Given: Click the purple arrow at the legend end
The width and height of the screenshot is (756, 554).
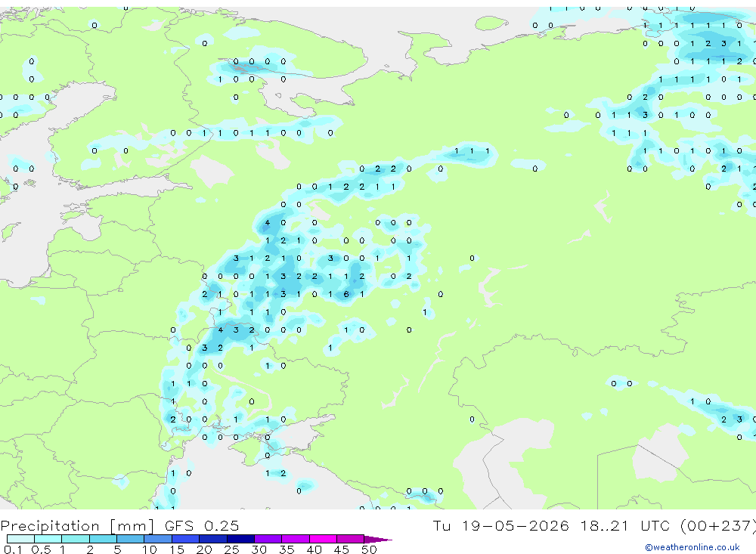Looking at the screenshot, I should (378, 539).
